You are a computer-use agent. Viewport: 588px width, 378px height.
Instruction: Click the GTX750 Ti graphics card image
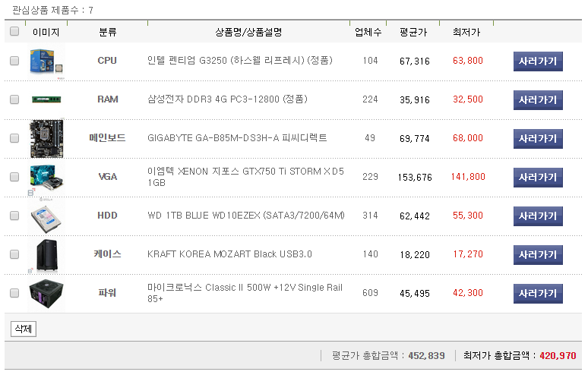click(x=46, y=177)
